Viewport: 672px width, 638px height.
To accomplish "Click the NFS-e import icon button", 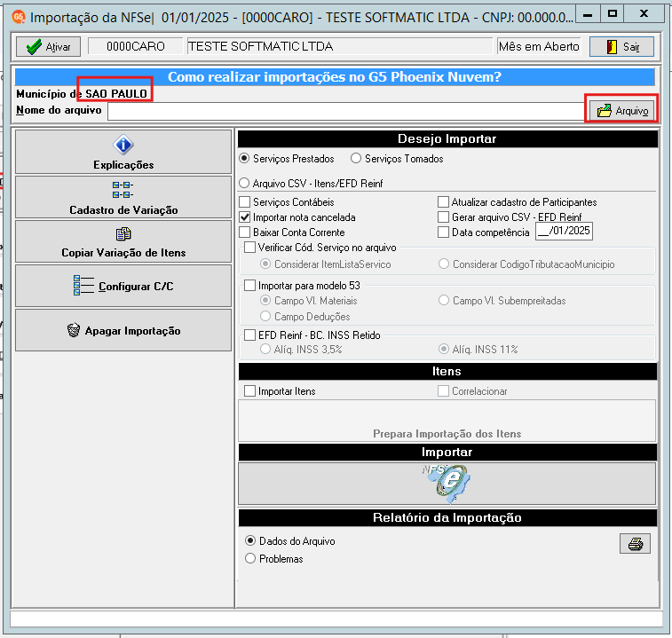I will pyautogui.click(x=447, y=484).
